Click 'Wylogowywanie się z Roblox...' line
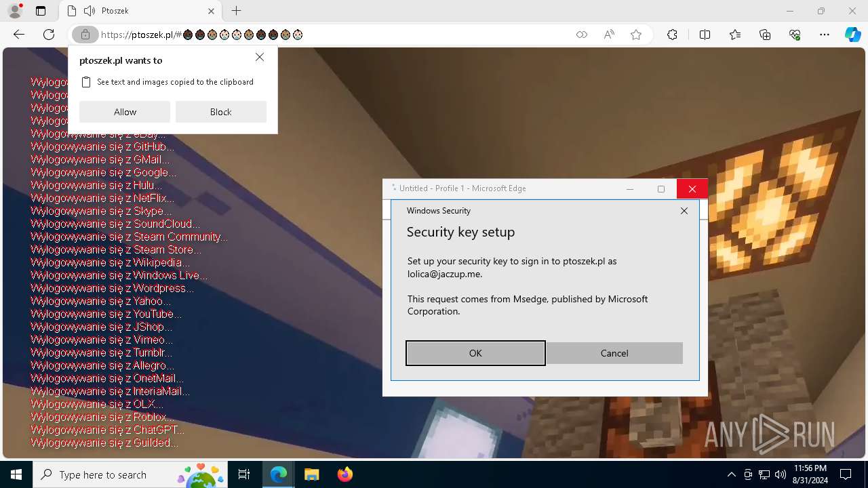This screenshot has width=868, height=488. tap(102, 417)
